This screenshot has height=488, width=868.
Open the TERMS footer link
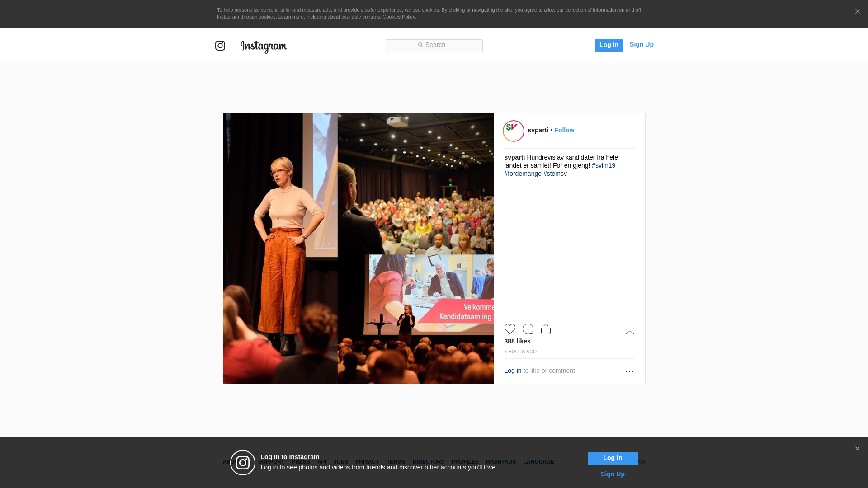point(396,462)
